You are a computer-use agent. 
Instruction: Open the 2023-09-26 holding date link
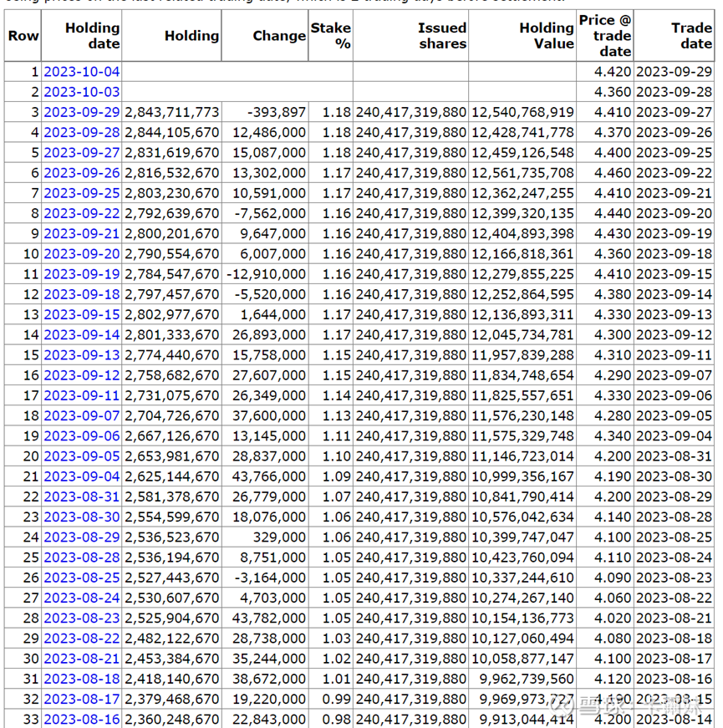tap(82, 173)
